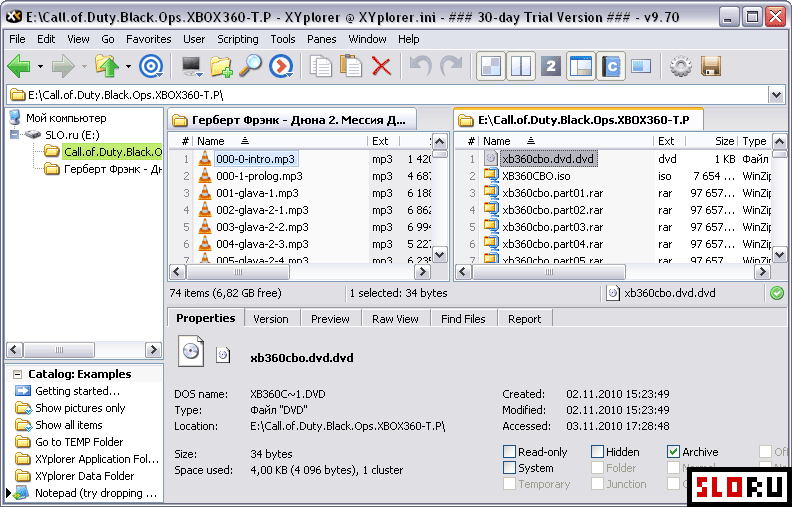
Task: Collapse the SLO.ru (E:) tree node
Action: coord(14,135)
